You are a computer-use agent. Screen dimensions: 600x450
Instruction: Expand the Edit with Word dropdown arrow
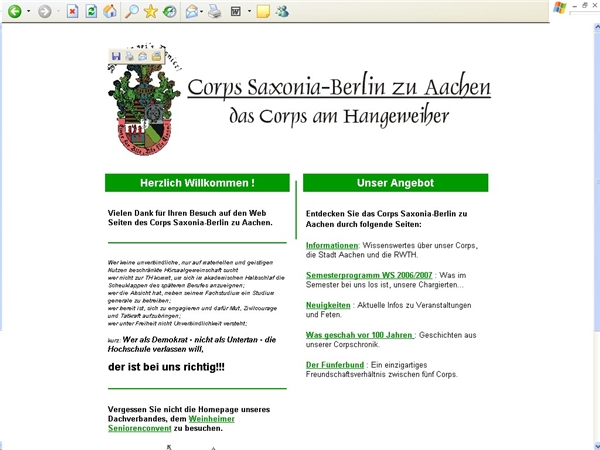[x=249, y=11]
